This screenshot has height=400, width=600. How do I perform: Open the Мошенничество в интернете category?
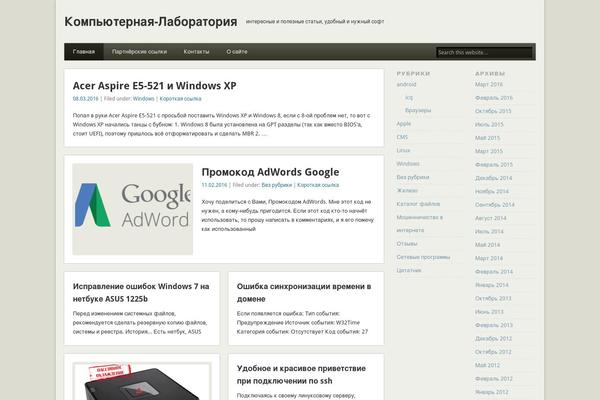coord(419,224)
